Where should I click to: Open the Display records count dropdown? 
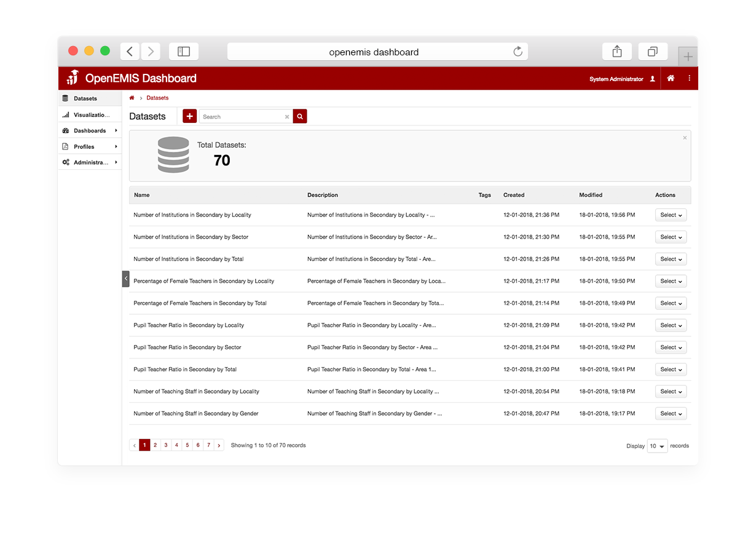(x=657, y=446)
